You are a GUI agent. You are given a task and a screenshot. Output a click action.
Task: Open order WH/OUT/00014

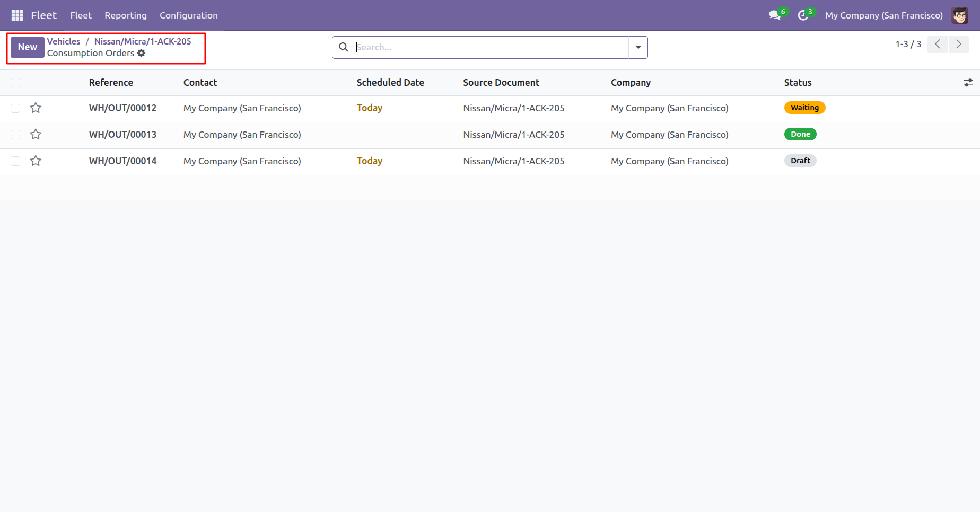(x=123, y=161)
